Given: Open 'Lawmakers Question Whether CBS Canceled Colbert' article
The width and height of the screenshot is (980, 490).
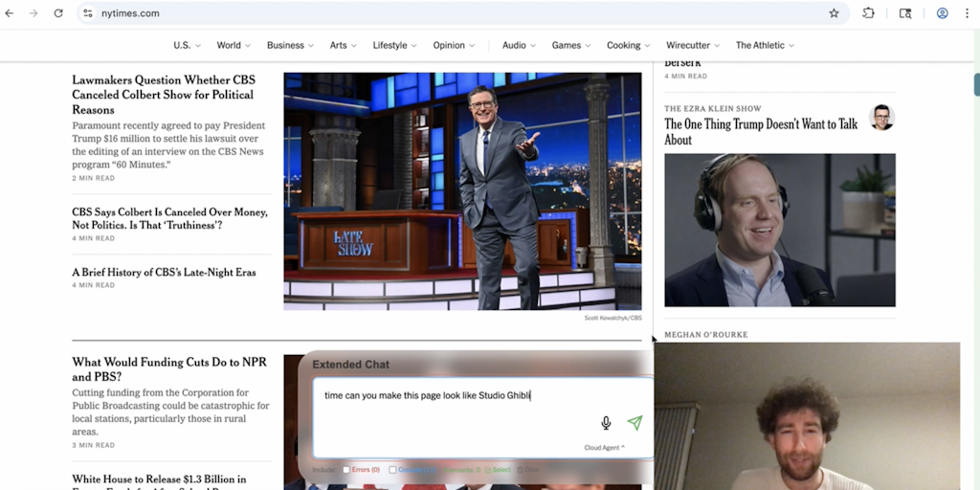Looking at the screenshot, I should [x=164, y=95].
